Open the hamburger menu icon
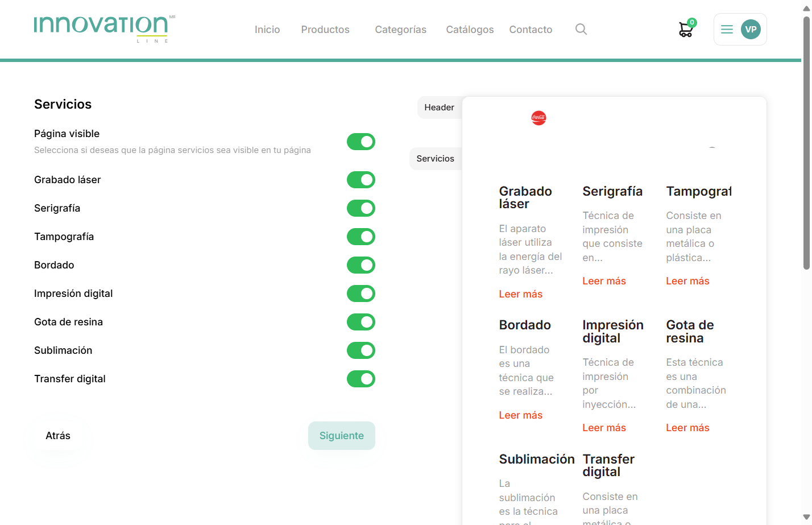This screenshot has height=525, width=812. [x=727, y=29]
